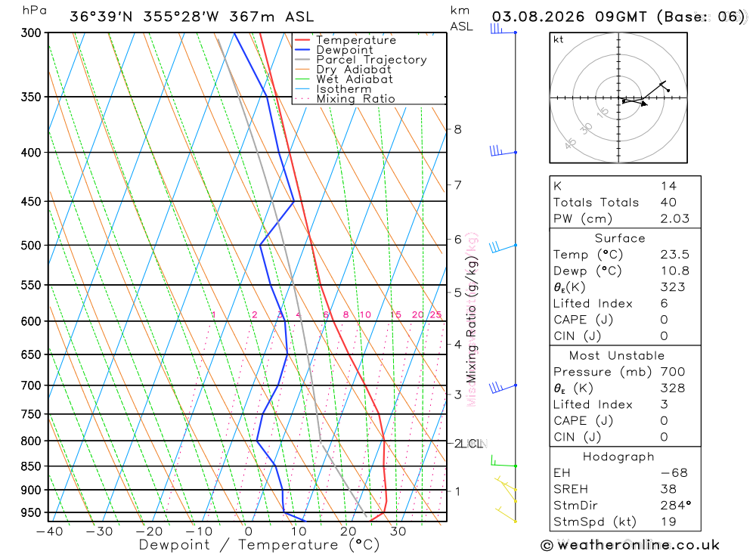756x554 pixels.
Task: Click the Surface Temp value 23.5
Action: pyautogui.click(x=675, y=255)
